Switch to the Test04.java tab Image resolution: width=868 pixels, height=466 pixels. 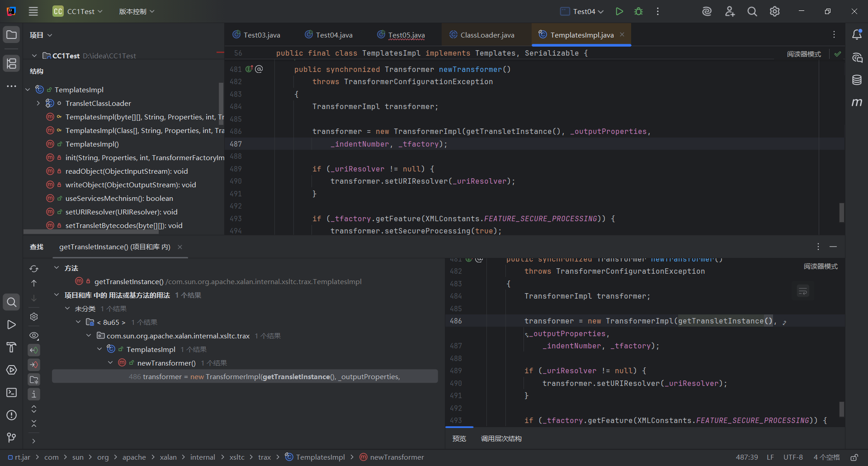[329, 35]
